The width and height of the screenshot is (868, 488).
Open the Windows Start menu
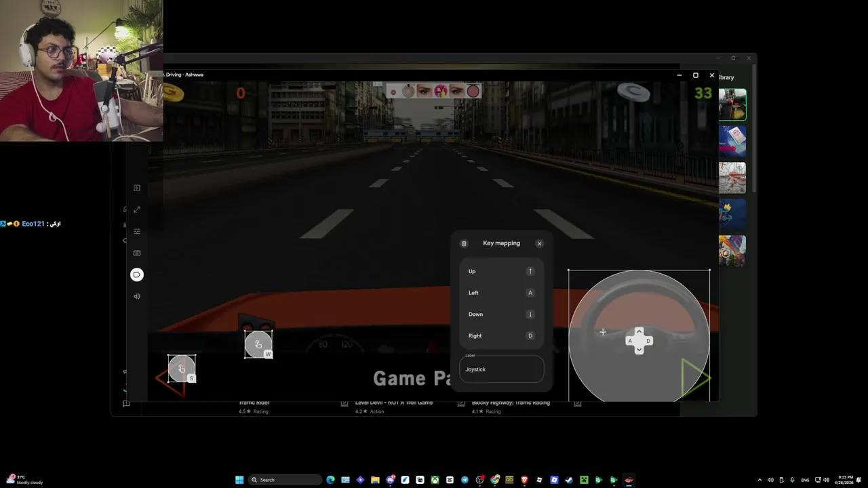coord(239,480)
